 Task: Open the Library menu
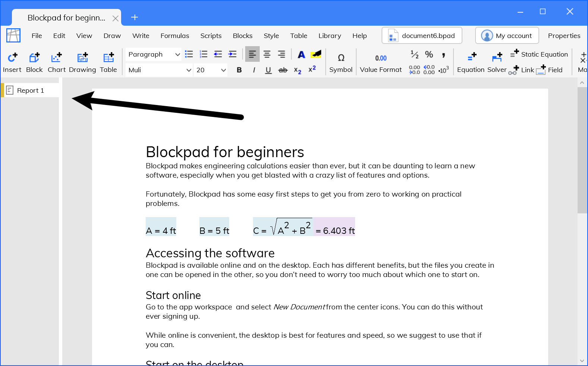(330, 36)
